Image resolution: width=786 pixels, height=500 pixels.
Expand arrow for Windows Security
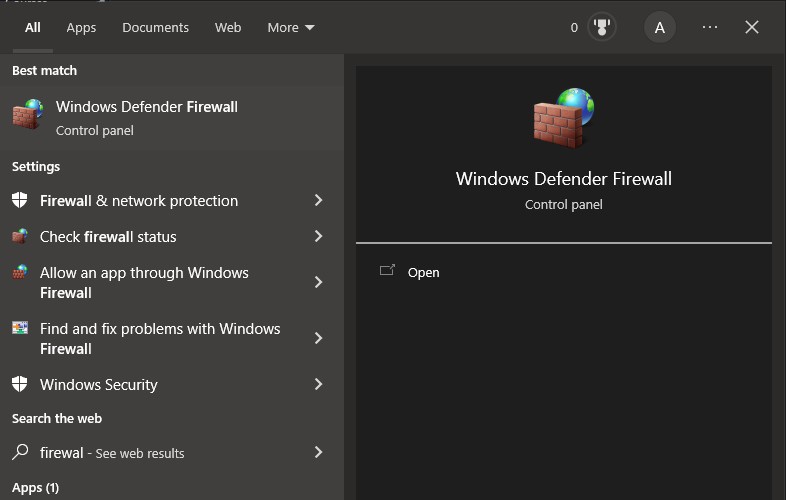318,384
